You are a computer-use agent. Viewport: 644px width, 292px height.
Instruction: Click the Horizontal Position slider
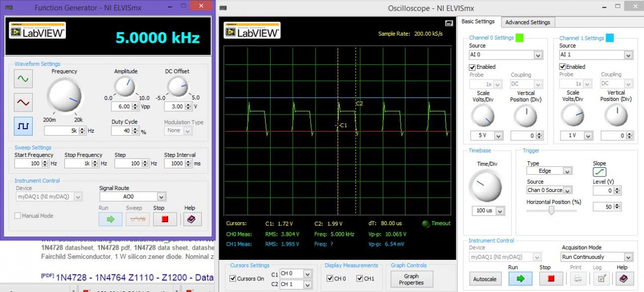551,211
